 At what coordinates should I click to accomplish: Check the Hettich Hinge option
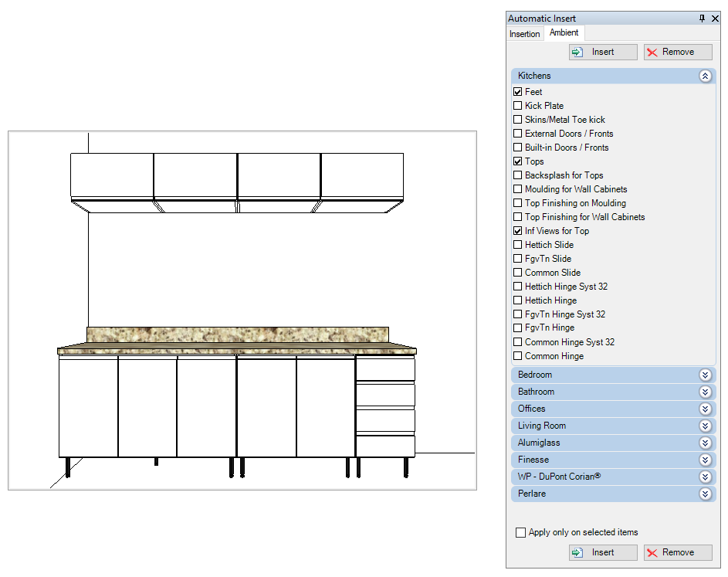click(x=518, y=300)
